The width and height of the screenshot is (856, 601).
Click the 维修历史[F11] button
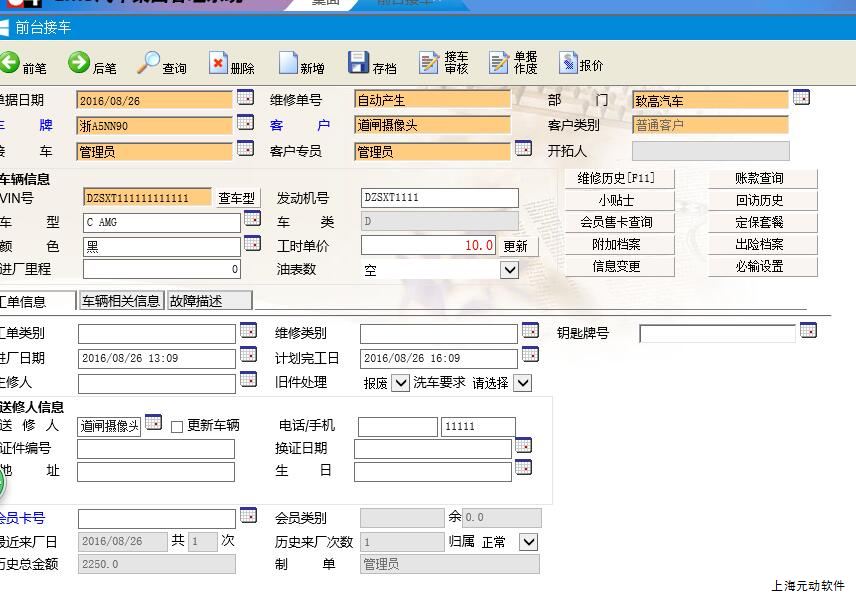tap(617, 178)
